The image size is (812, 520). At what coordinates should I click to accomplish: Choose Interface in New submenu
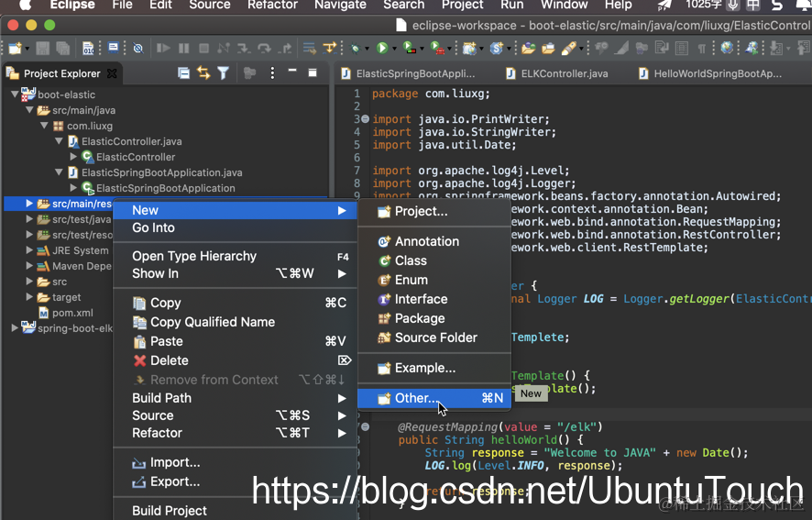click(434, 299)
